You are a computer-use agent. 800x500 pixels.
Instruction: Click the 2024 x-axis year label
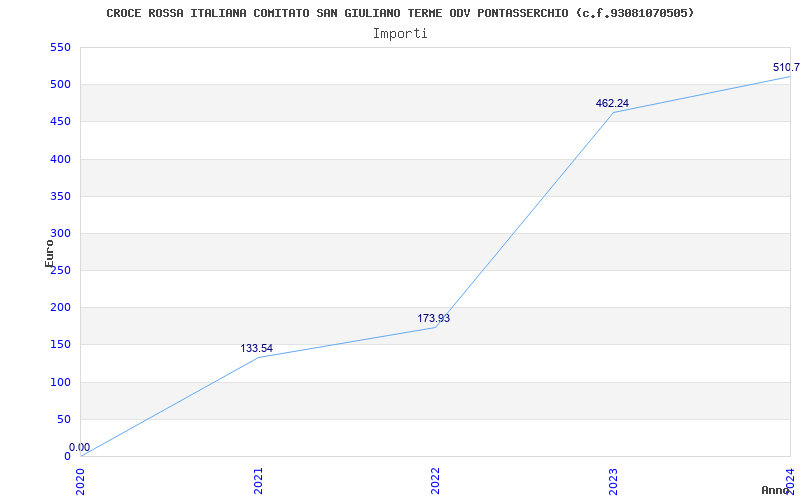(x=790, y=481)
